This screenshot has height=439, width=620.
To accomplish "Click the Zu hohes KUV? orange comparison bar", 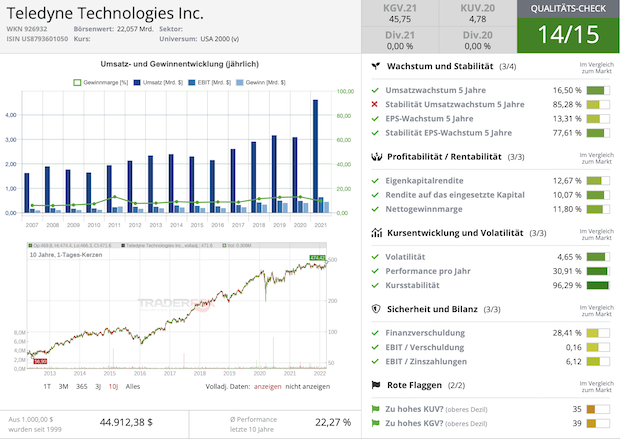I will tap(598, 409).
